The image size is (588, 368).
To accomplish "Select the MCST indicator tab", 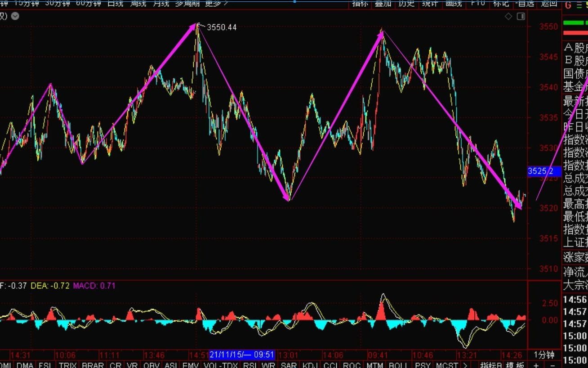I will [447, 365].
